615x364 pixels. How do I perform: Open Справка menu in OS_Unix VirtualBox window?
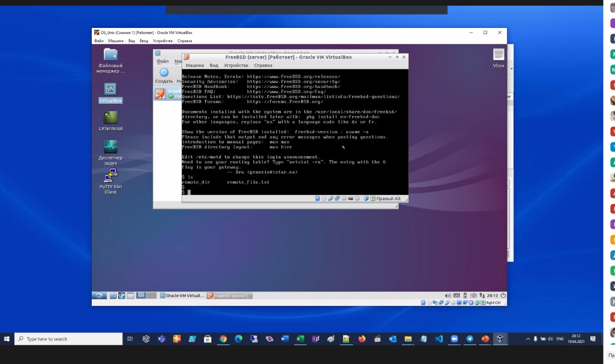pyautogui.click(x=185, y=41)
